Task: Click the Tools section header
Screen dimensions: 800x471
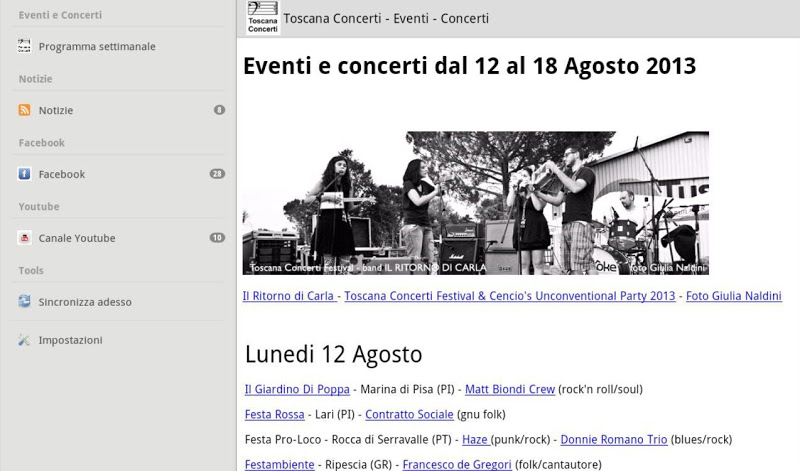Action: pos(31,270)
